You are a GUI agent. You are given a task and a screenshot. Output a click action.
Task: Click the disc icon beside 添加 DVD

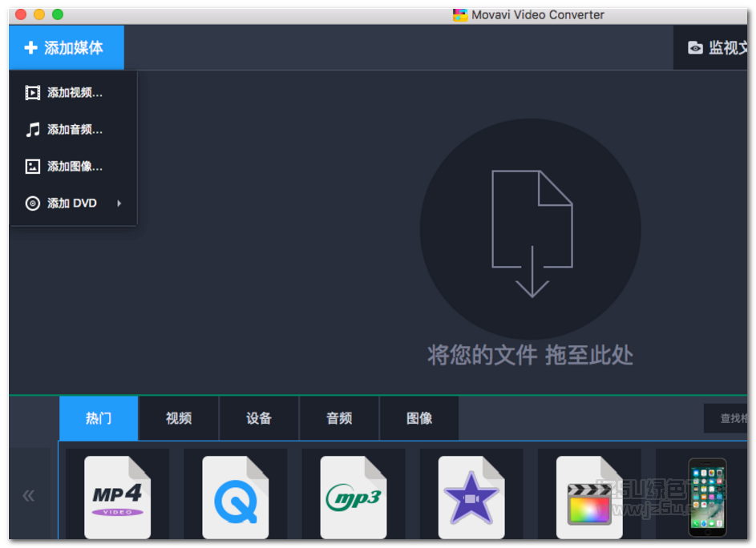coord(32,203)
